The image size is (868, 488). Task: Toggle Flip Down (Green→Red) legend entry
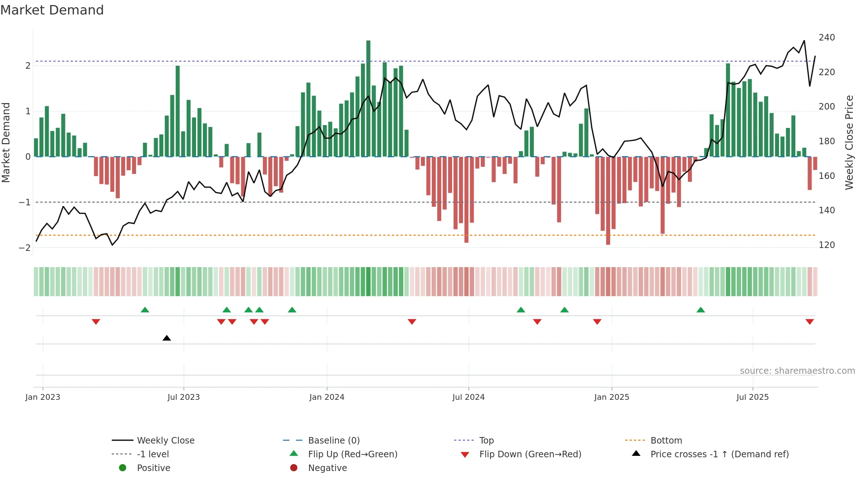coord(521,454)
